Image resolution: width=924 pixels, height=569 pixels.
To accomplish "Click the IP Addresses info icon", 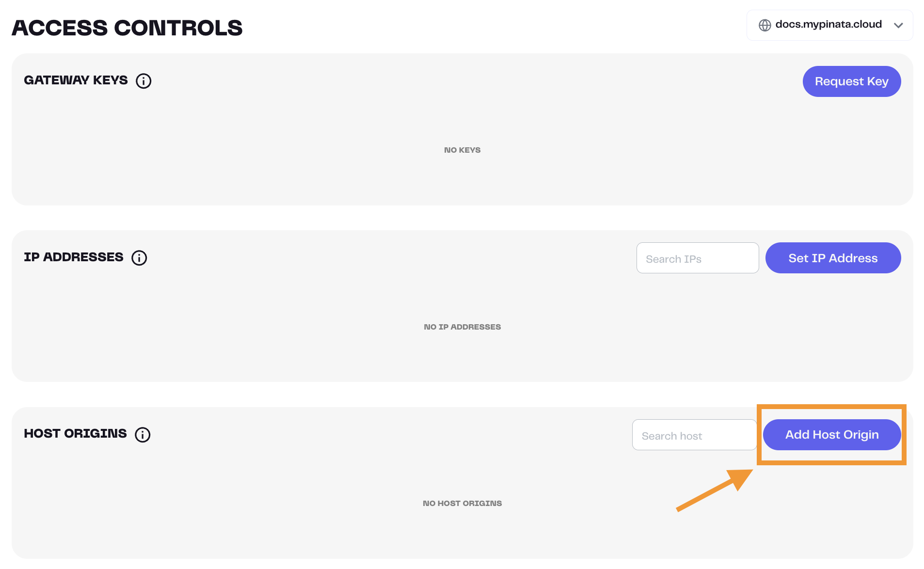I will 139,258.
